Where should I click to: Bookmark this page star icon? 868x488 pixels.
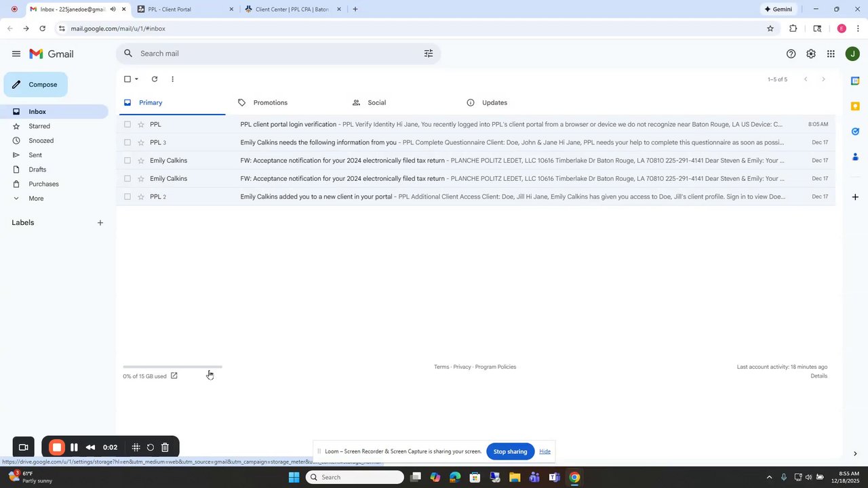coord(770,28)
